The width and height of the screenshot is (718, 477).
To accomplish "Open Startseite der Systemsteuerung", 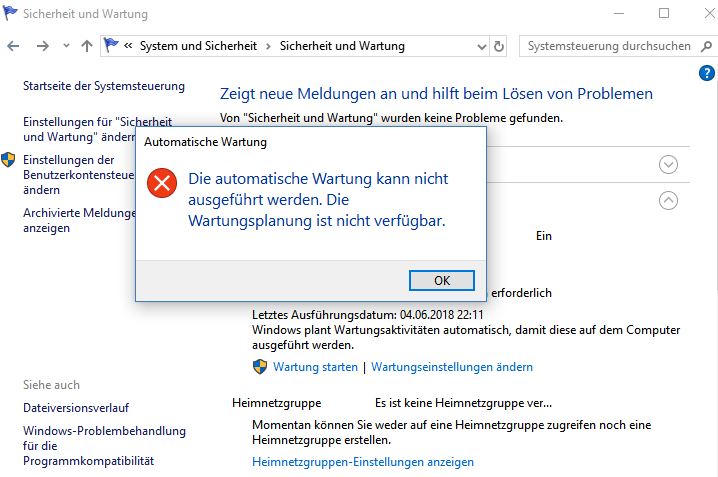I will click(104, 86).
